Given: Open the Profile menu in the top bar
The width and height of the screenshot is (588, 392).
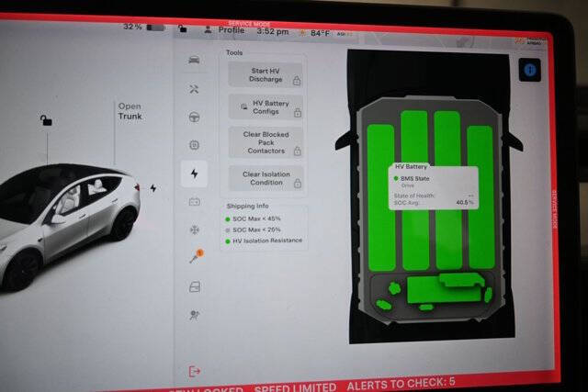Looking at the screenshot, I should coord(224,30).
